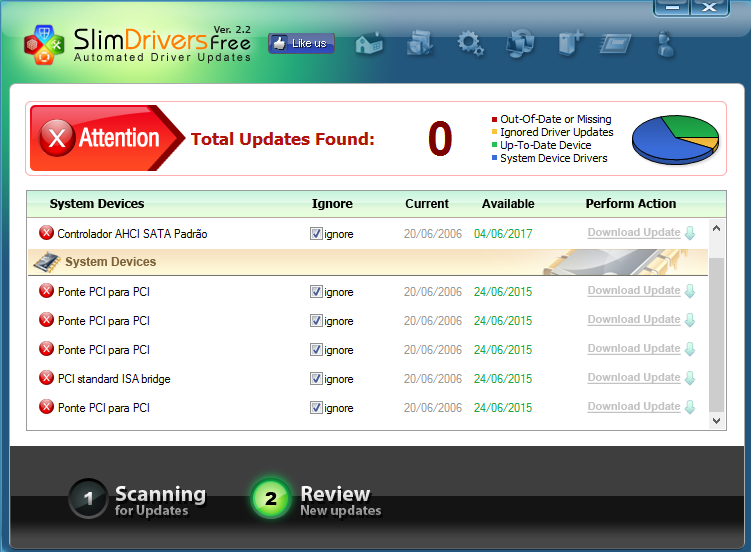
Task: Click Download Update for PCI standard ISA bridge
Action: [x=633, y=378]
